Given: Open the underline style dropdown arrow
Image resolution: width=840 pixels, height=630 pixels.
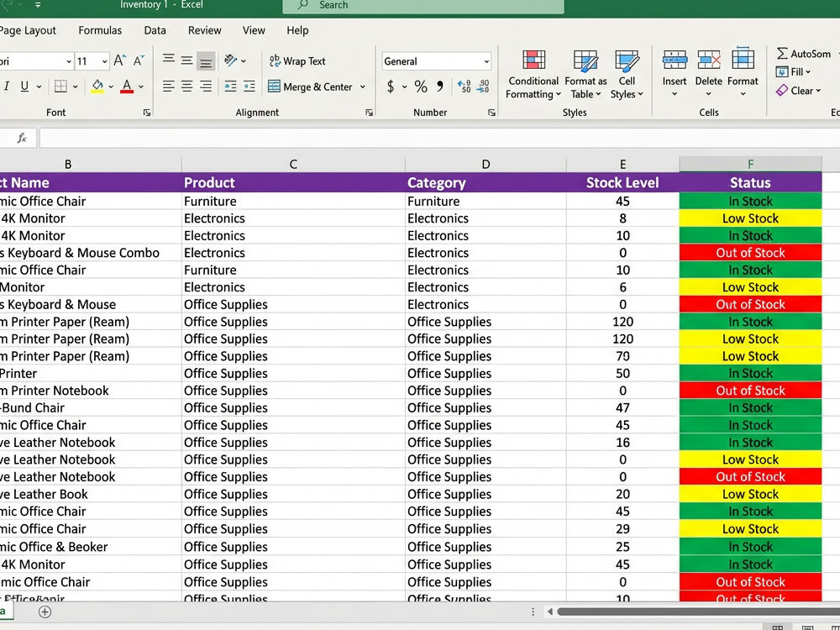Looking at the screenshot, I should click(x=39, y=87).
